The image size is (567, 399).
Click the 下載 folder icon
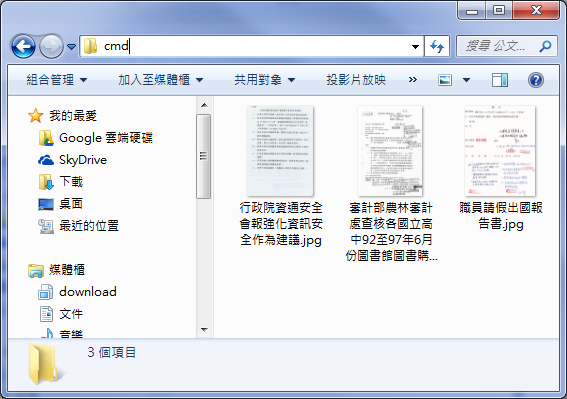[x=46, y=182]
